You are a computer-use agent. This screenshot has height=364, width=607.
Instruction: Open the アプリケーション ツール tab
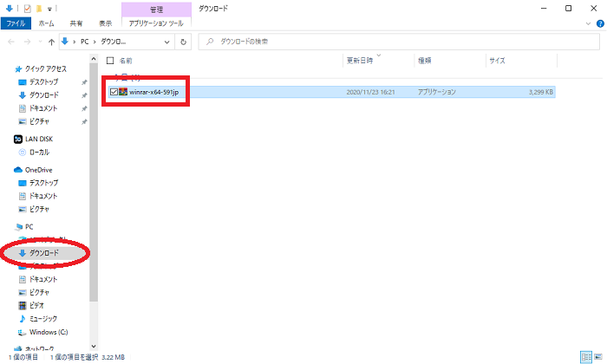[156, 23]
